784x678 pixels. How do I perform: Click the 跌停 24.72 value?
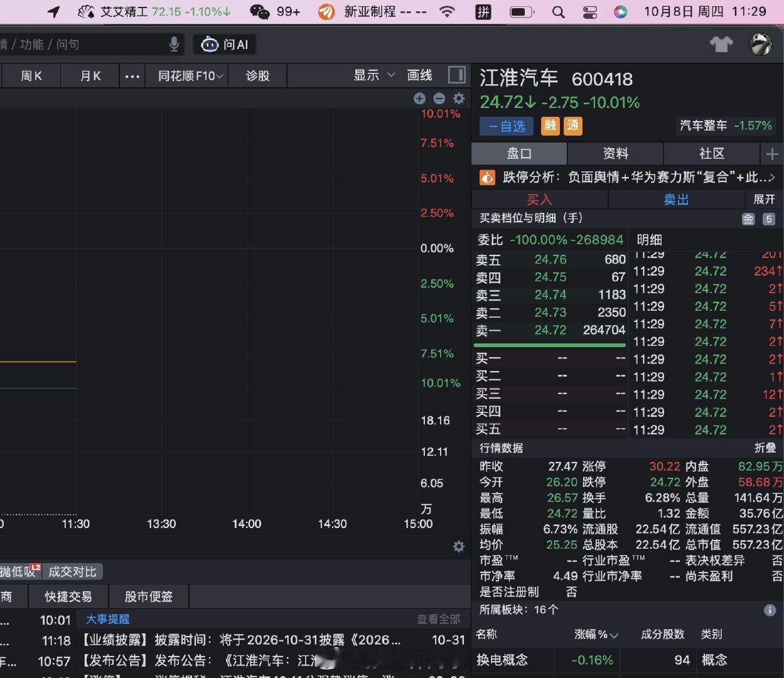665,482
